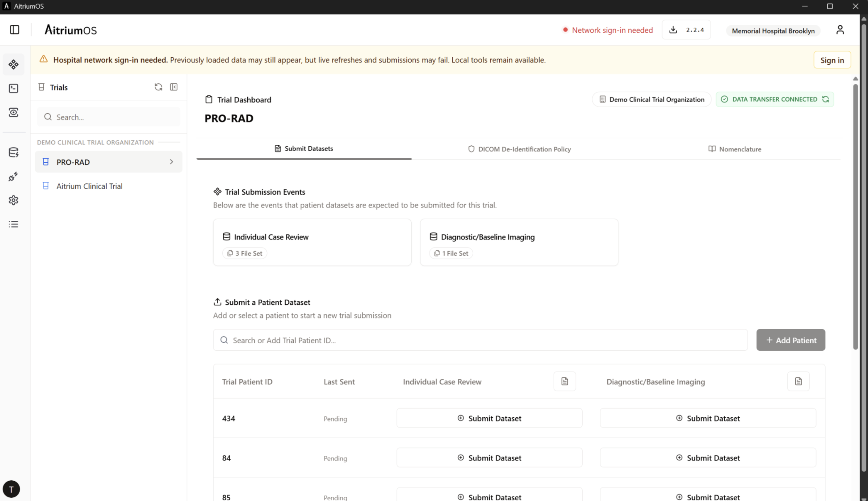Toggle the main sidebar panel icon
This screenshot has height=501, width=868.
pos(14,29)
